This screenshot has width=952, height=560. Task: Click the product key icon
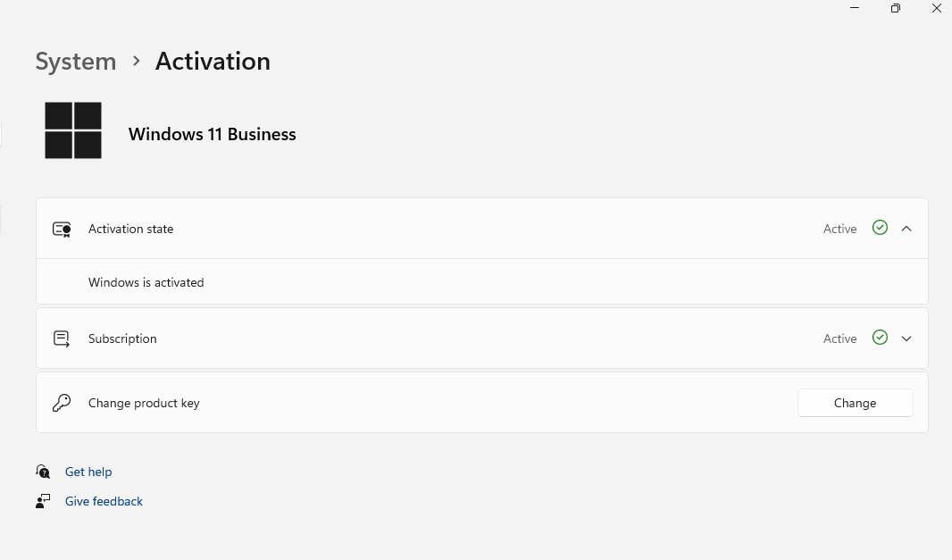point(62,403)
